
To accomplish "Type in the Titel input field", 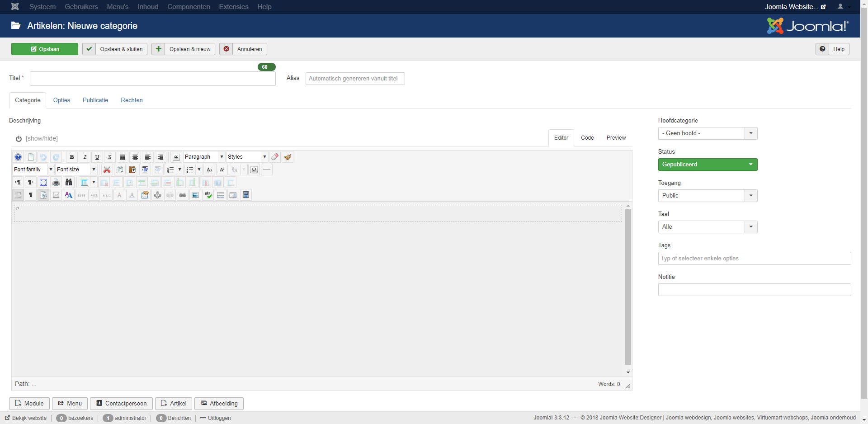I will point(152,78).
